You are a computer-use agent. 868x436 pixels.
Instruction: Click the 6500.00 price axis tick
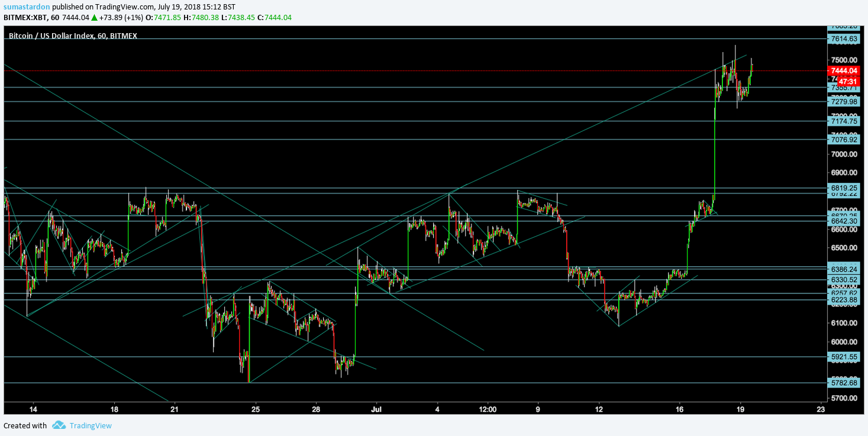point(844,248)
